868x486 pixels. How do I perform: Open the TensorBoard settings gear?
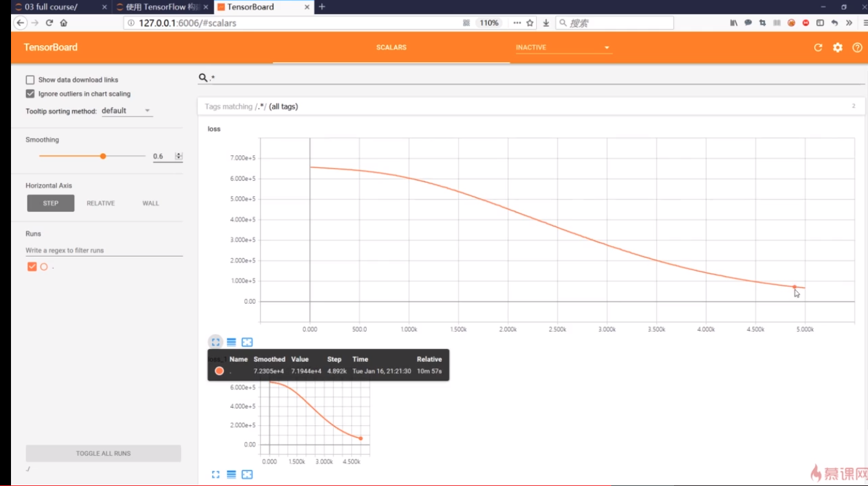pyautogui.click(x=838, y=47)
